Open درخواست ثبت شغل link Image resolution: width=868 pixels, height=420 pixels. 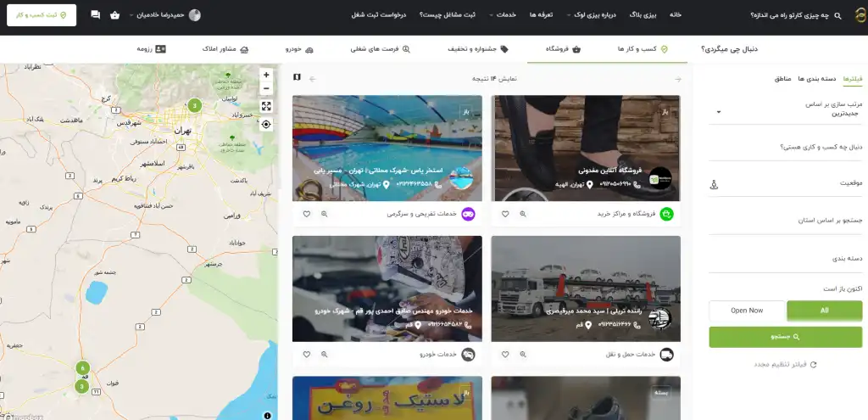tap(379, 15)
